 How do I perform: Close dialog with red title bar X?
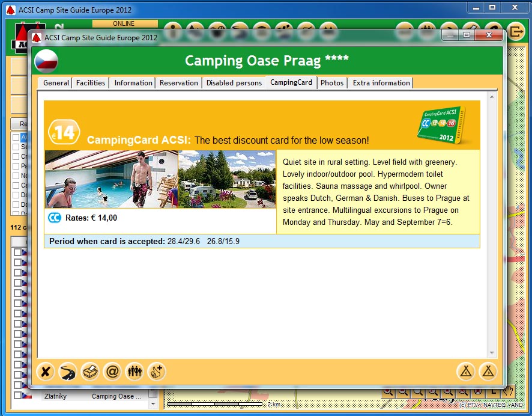pos(489,35)
